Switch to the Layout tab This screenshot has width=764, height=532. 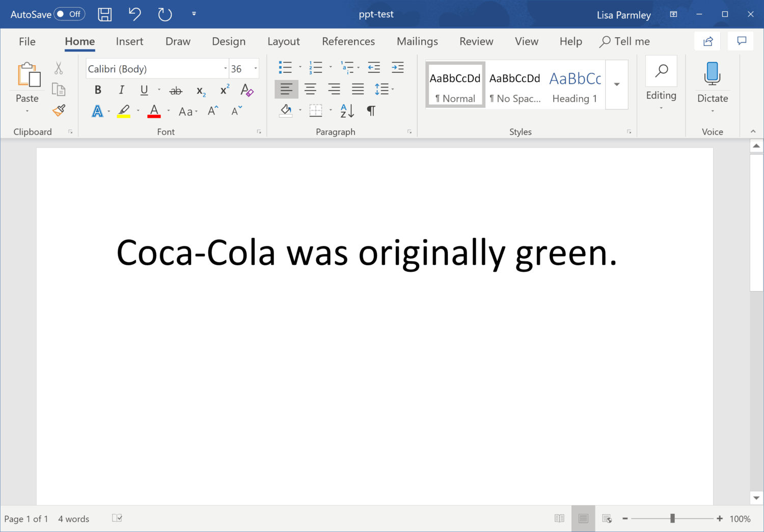pos(284,42)
